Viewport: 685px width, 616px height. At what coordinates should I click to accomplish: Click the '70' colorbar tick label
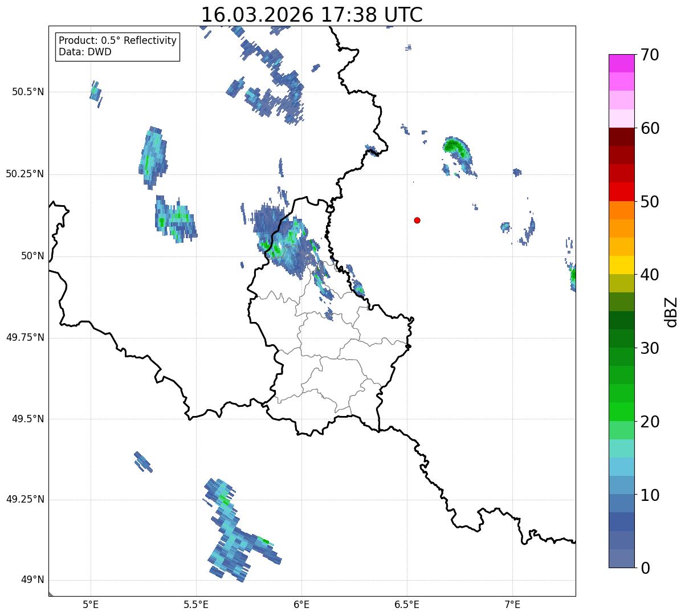pyautogui.click(x=650, y=55)
